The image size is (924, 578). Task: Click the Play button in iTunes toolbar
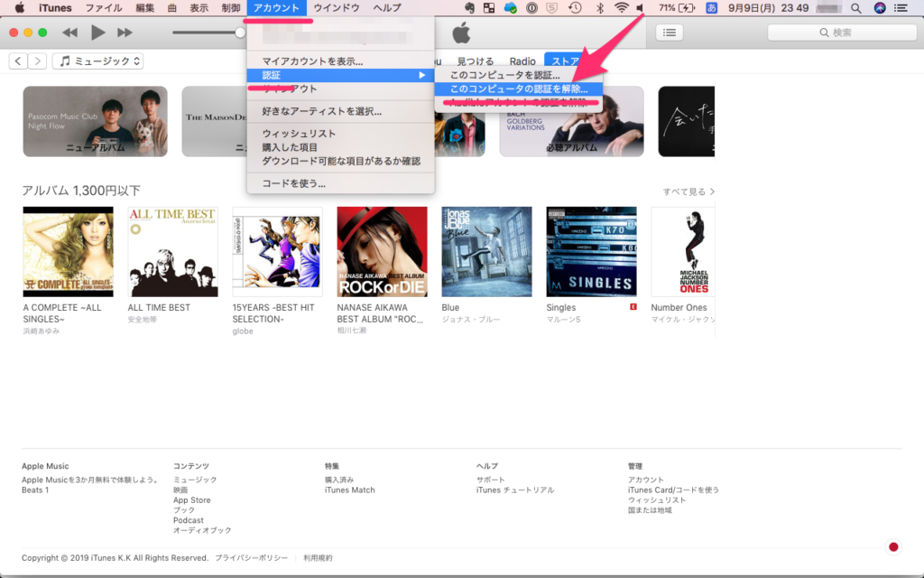tap(97, 33)
